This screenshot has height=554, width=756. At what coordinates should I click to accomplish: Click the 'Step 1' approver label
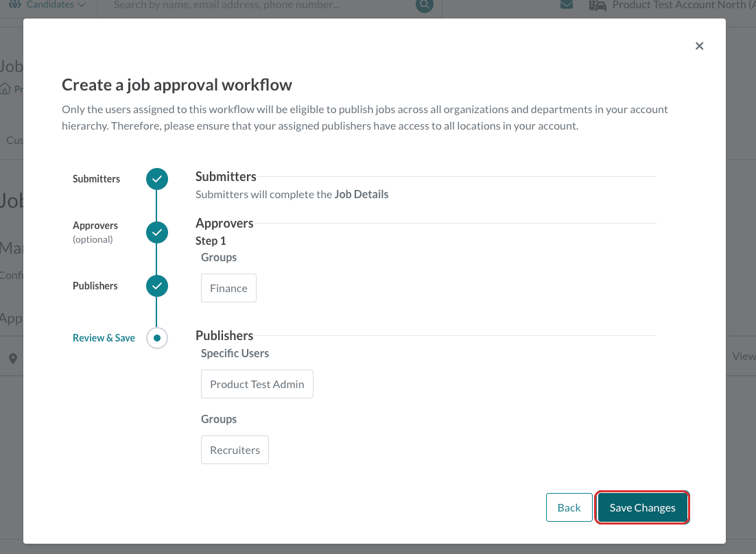211,241
